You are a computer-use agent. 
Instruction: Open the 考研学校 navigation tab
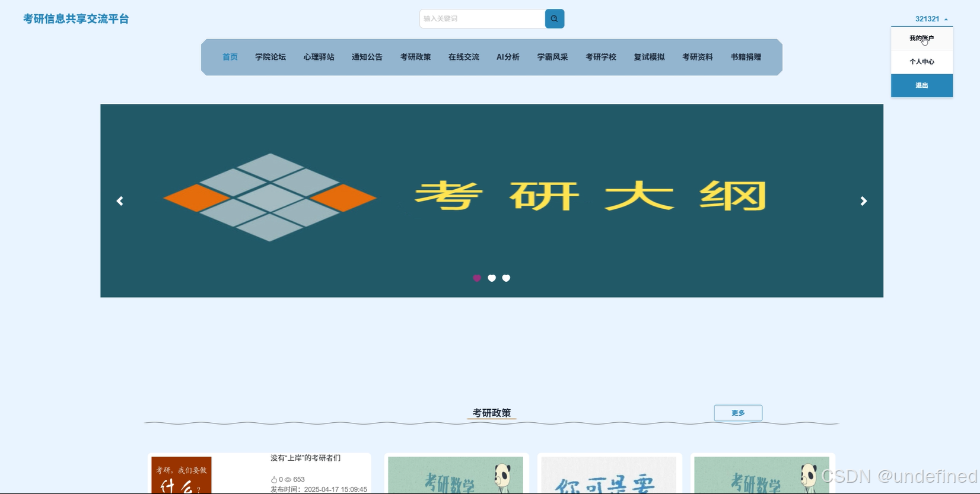click(601, 57)
